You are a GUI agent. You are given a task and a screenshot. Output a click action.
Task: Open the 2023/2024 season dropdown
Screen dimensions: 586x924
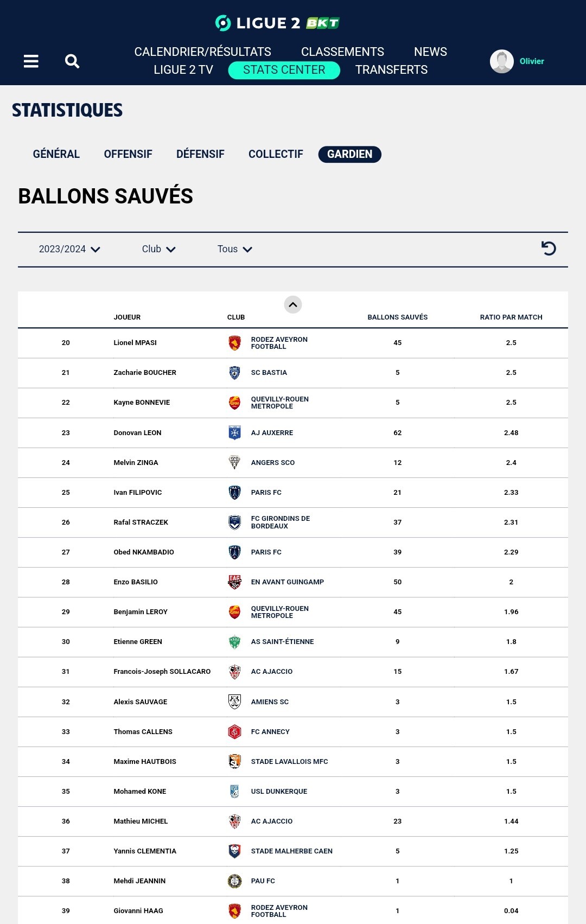pos(69,249)
